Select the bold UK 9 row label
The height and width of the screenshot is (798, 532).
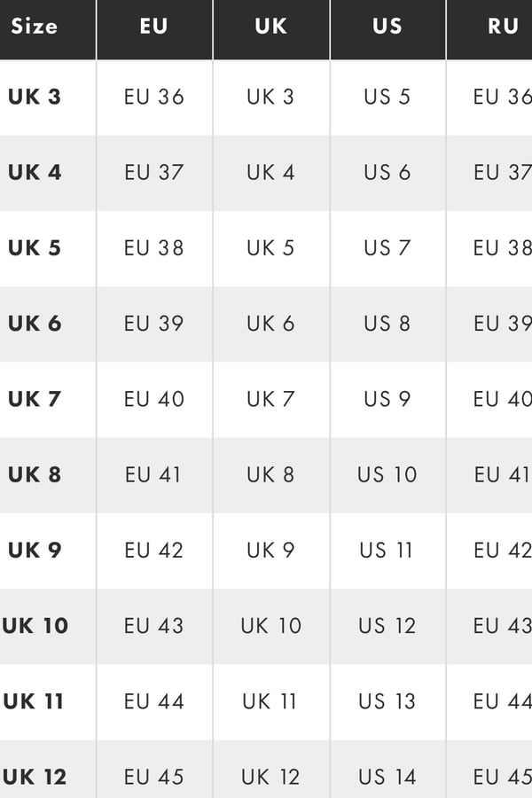pyautogui.click(x=35, y=550)
